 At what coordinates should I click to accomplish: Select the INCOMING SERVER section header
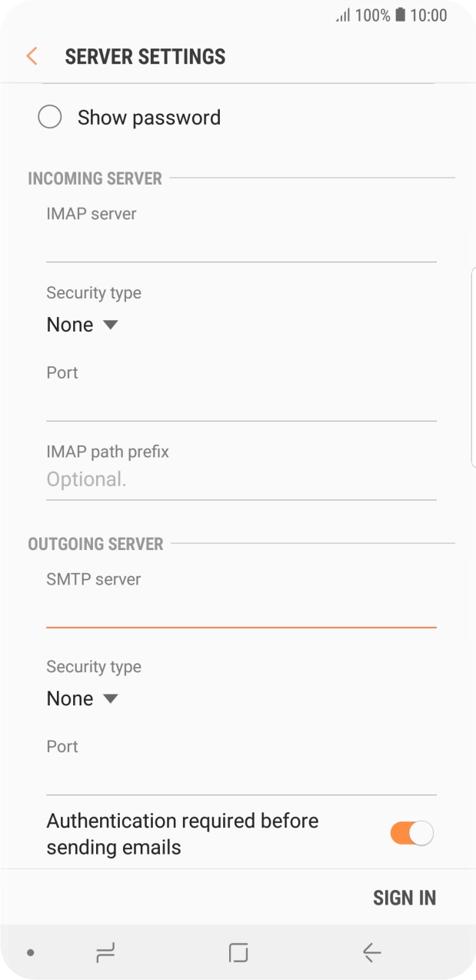pos(95,178)
